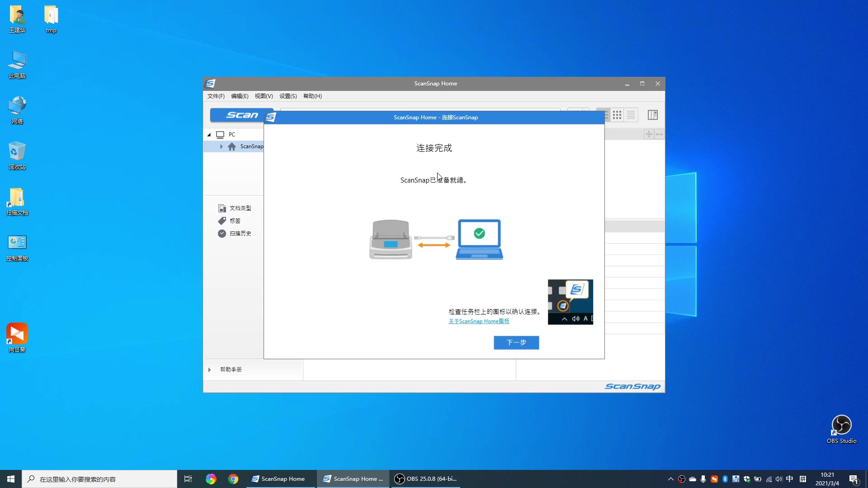Open the multicolor swirl browser icon on taskbar
Screen dimensions: 868x488
click(x=211, y=479)
